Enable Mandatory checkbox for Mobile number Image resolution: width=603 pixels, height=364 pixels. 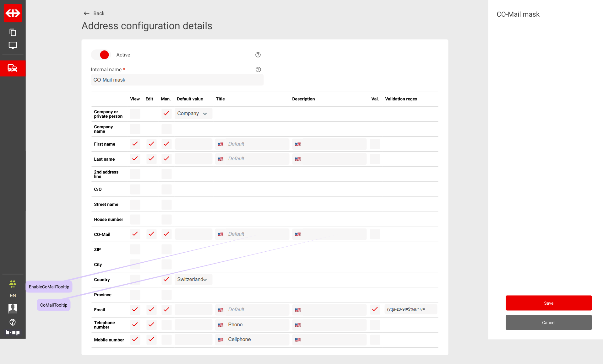pos(166,340)
